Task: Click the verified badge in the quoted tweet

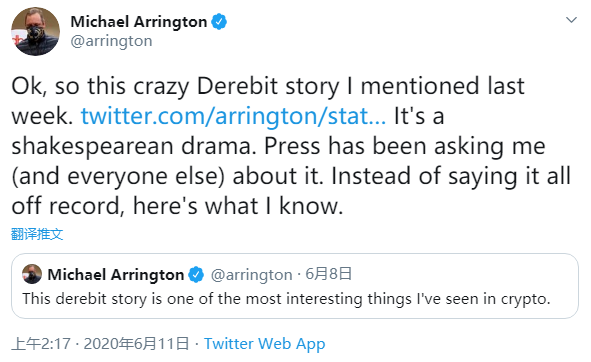Action: click(x=196, y=275)
